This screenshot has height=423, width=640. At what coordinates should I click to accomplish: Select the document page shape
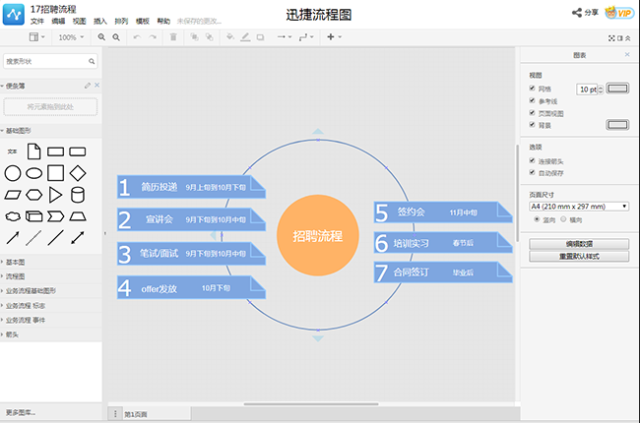(34, 151)
